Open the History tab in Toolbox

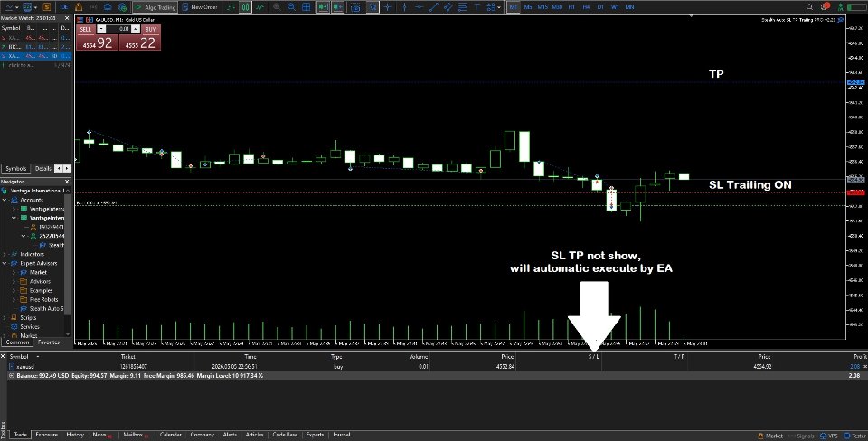(75, 435)
